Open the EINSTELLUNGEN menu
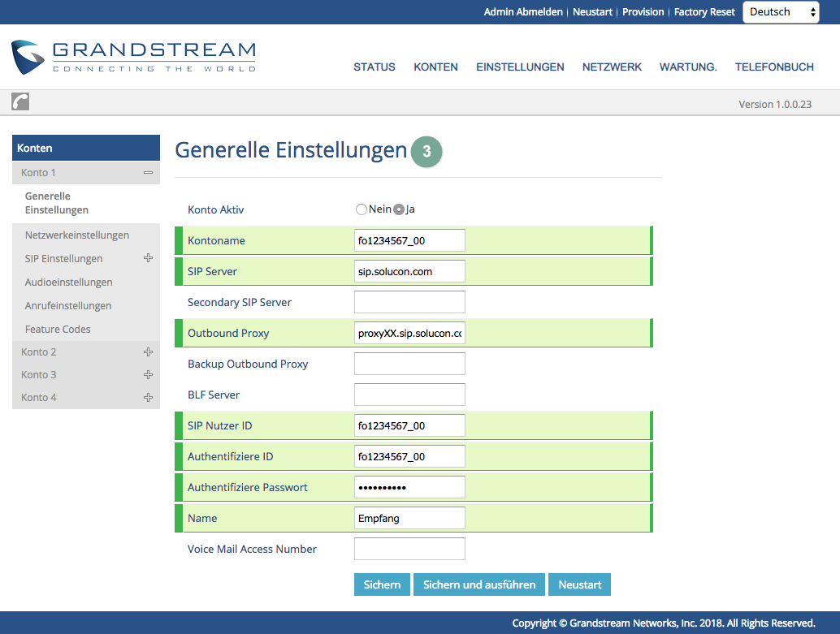 [520, 67]
